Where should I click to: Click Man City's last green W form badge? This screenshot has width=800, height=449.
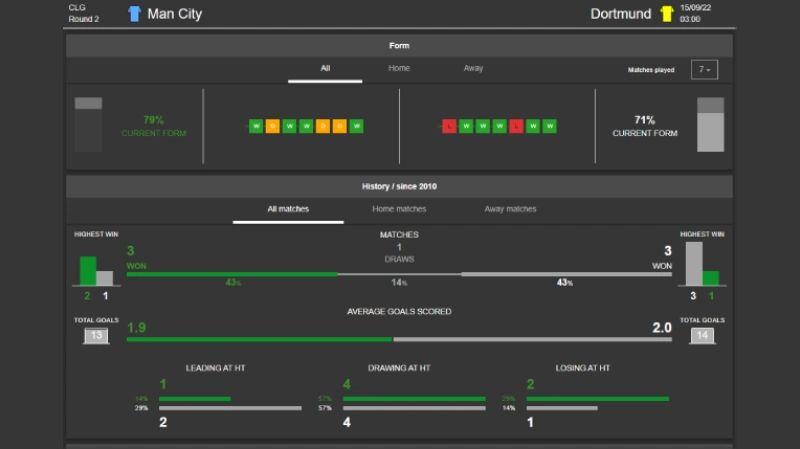[357, 126]
